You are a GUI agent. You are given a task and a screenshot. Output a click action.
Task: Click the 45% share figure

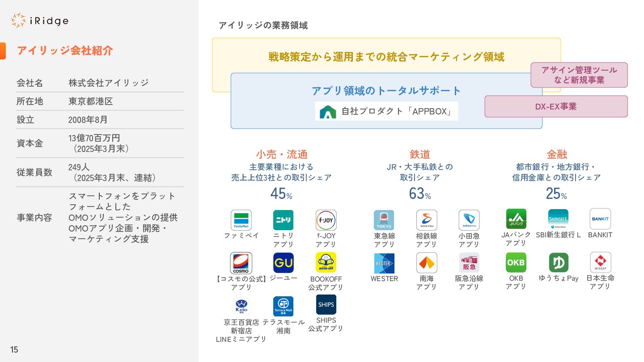281,194
